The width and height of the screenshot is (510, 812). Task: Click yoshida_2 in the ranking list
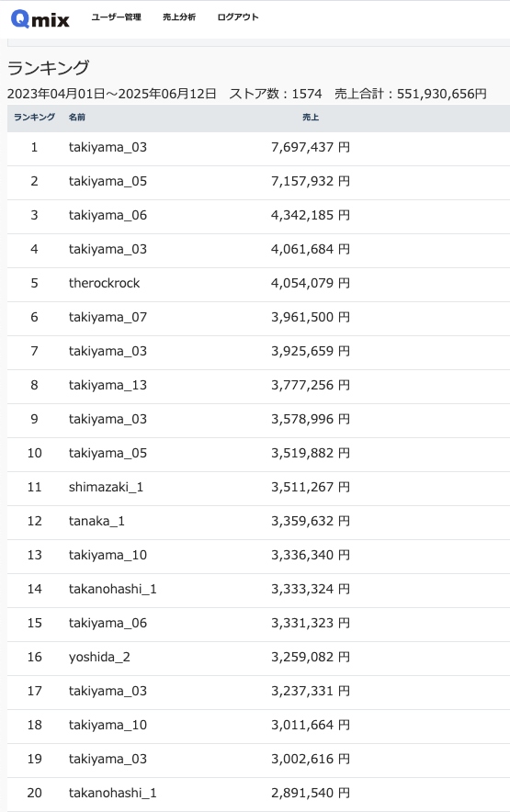(99, 657)
